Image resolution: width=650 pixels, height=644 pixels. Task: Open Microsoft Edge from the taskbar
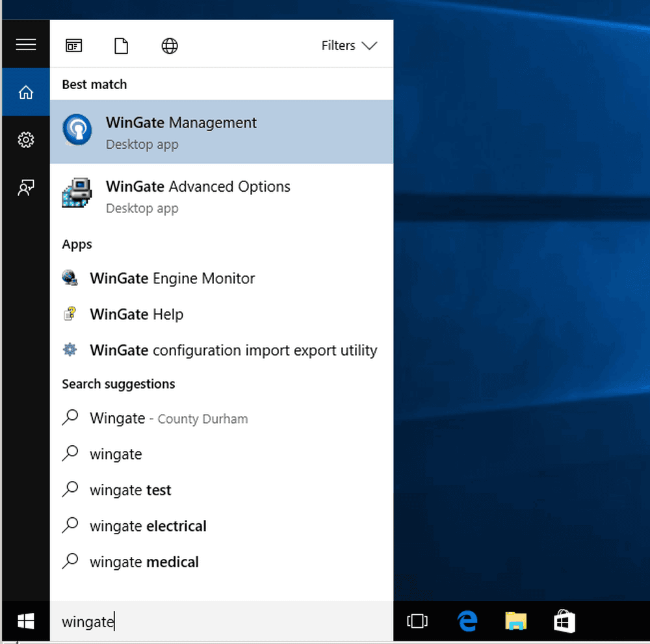pos(467,622)
